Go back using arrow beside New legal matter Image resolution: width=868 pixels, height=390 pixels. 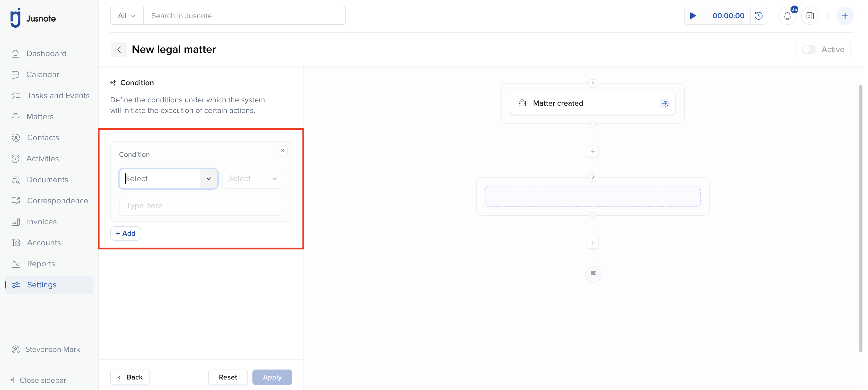click(119, 50)
